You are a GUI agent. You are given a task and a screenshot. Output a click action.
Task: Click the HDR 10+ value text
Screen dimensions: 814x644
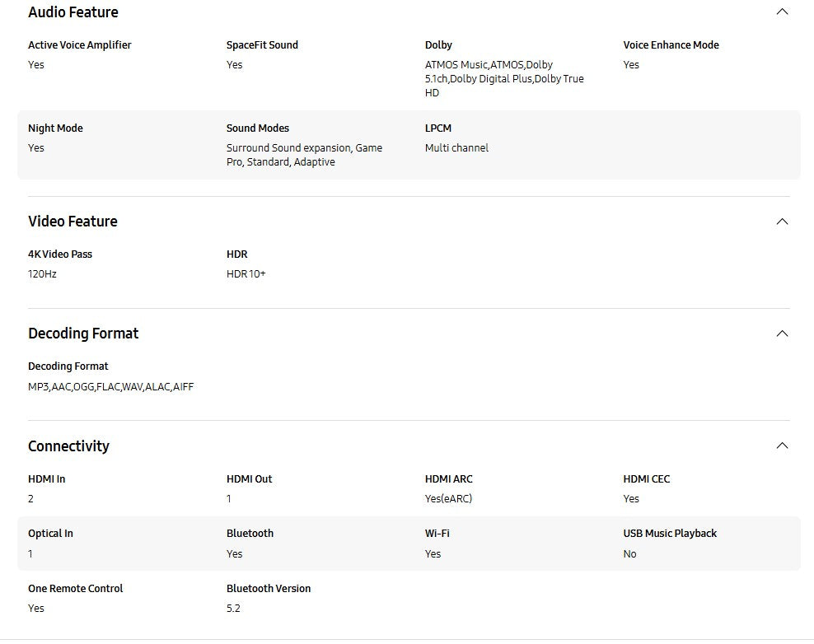246,273
